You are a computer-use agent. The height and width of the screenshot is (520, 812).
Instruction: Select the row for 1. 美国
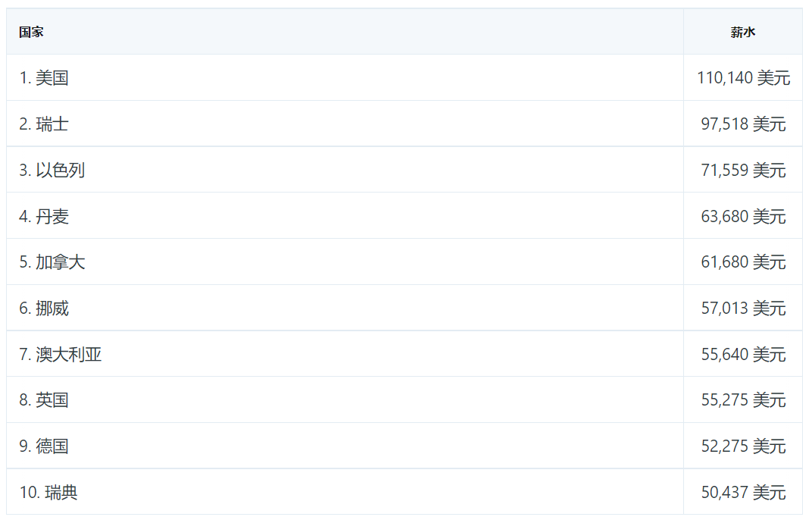pos(44,77)
